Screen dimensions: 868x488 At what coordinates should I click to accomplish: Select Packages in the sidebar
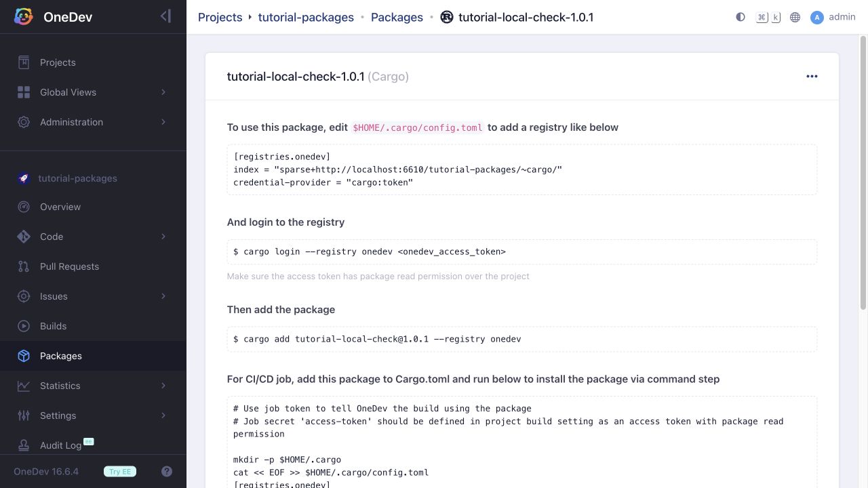coord(93,356)
